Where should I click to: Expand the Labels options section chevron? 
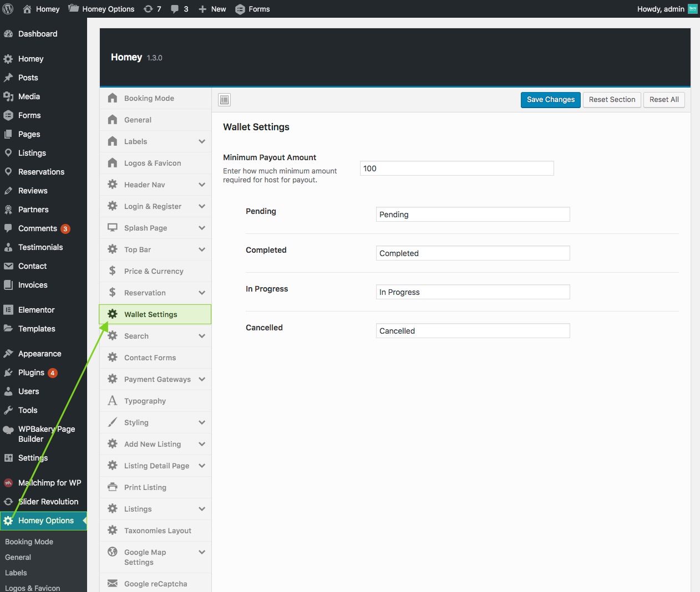pos(202,141)
